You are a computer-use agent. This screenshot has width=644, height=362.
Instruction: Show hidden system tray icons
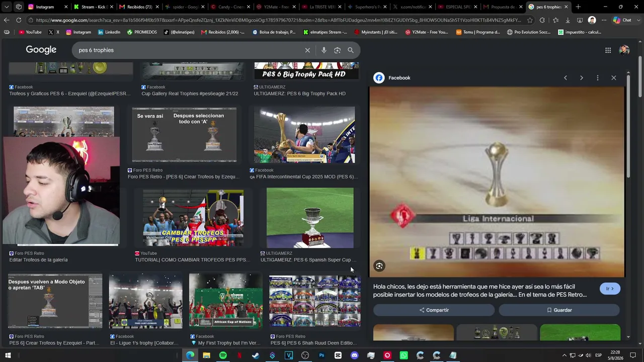[564, 355]
